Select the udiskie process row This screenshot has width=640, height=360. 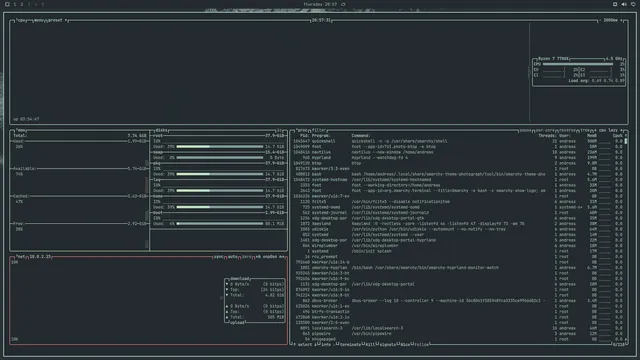coord(458,229)
